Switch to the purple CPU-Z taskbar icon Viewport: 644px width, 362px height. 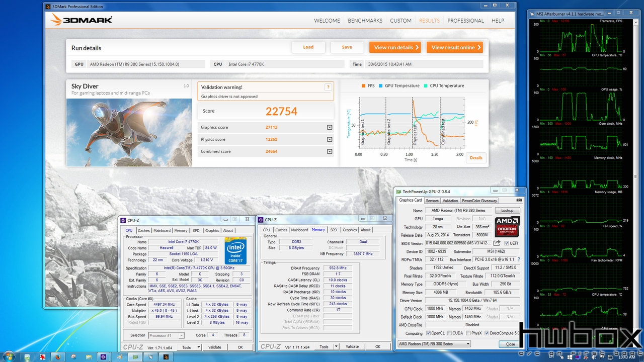103,356
